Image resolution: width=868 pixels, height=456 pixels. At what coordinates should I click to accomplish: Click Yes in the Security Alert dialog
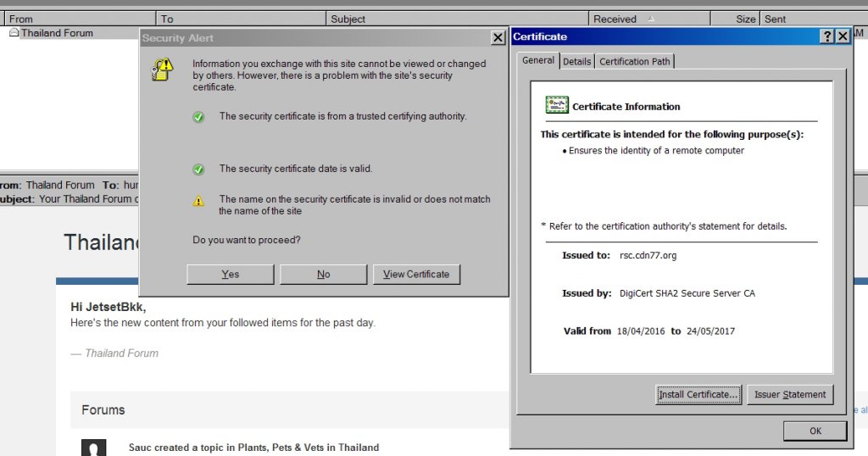(231, 275)
